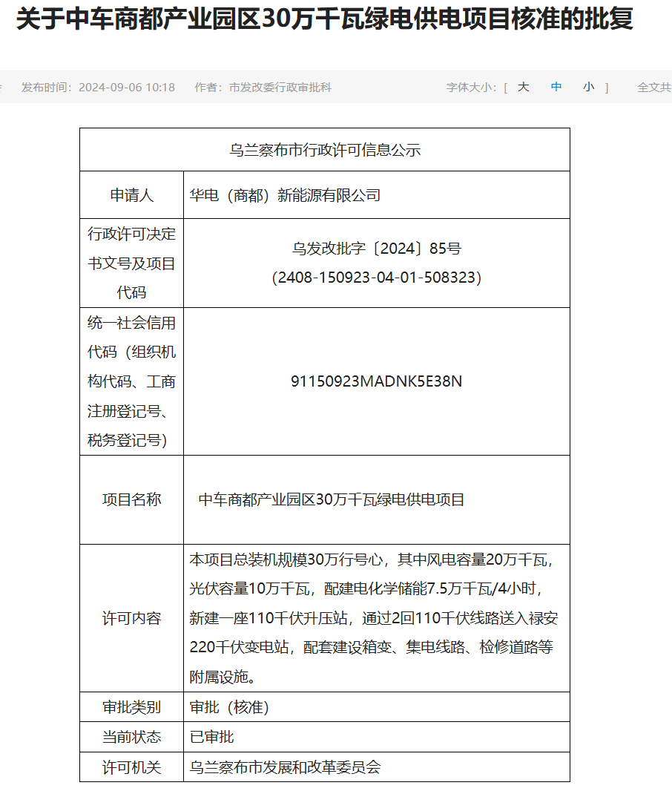672x791 pixels.
Task: Click the 字体大小 label
Action: pos(471,88)
